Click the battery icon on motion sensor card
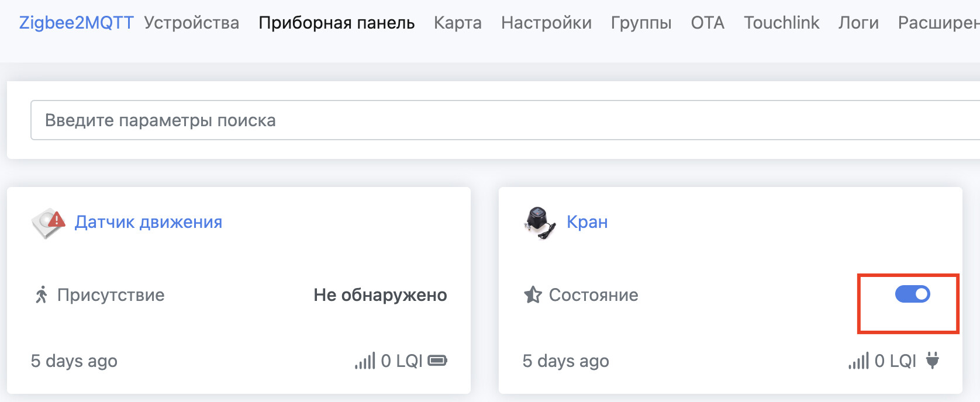This screenshot has width=980, height=402. [437, 361]
